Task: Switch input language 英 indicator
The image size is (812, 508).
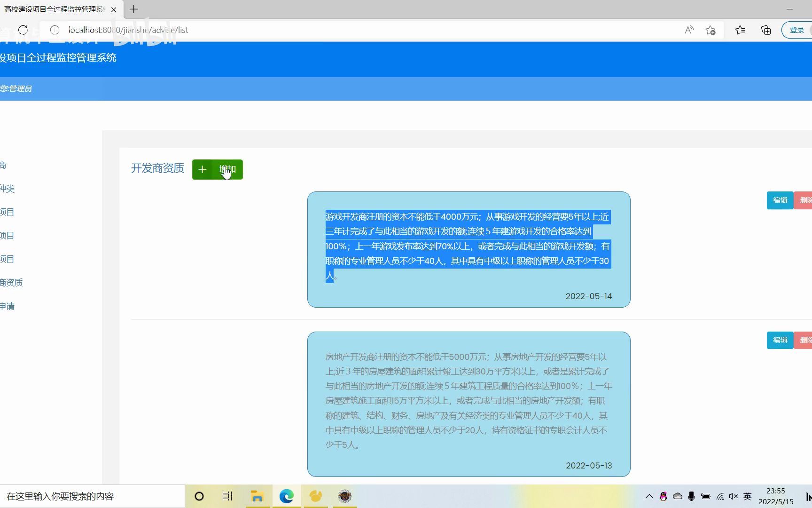Action: coord(748,496)
